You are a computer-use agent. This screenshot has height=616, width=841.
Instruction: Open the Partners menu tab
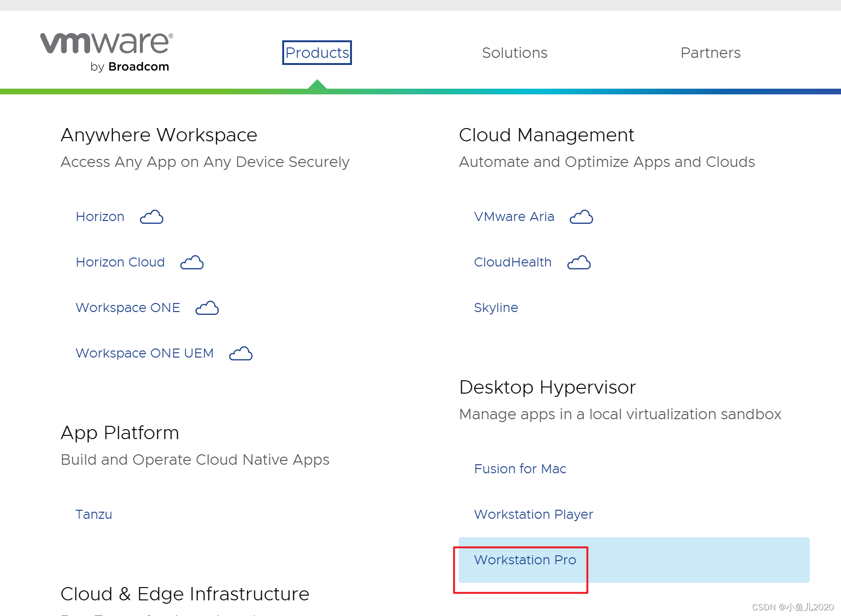click(x=711, y=53)
